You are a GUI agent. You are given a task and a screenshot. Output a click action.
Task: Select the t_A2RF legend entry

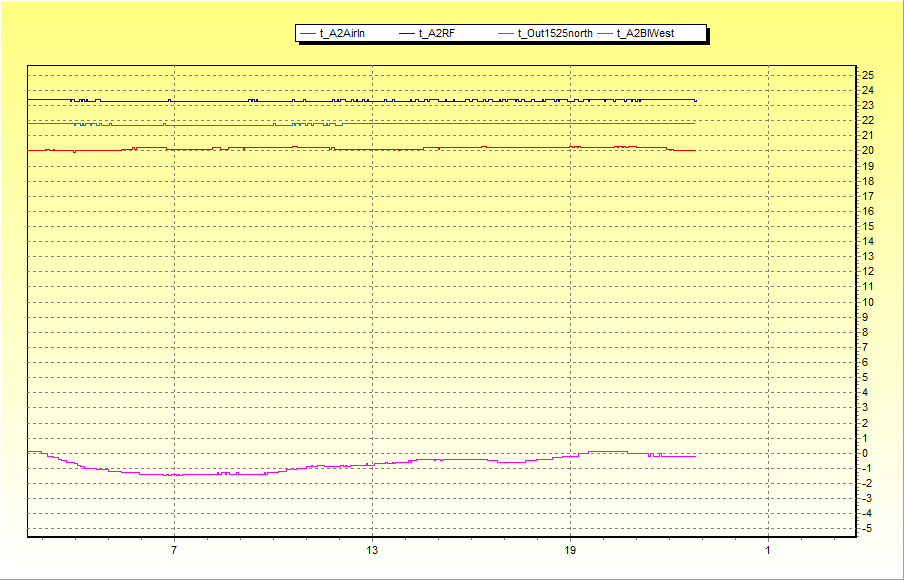pyautogui.click(x=436, y=34)
